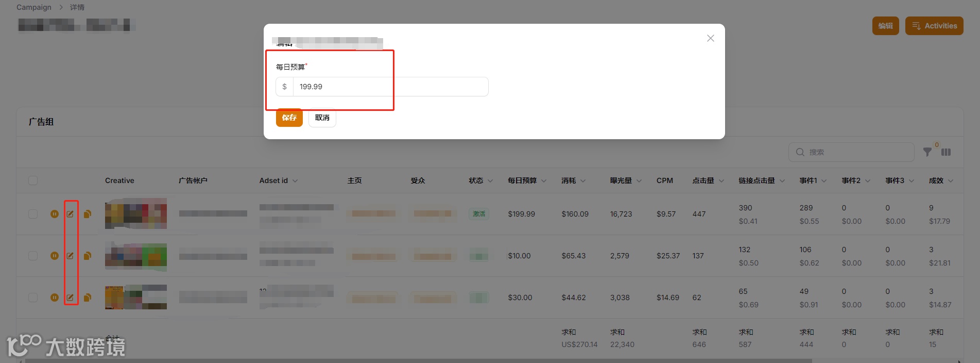Open the 事件1 column dropdown
The height and width of the screenshot is (363, 980).
[x=824, y=181]
